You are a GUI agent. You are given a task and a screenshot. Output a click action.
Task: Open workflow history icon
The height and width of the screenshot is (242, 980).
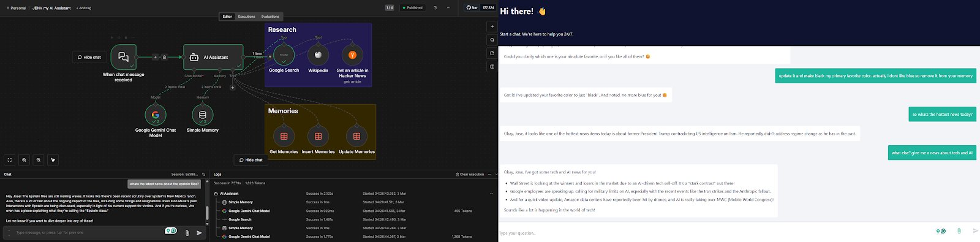435,8
